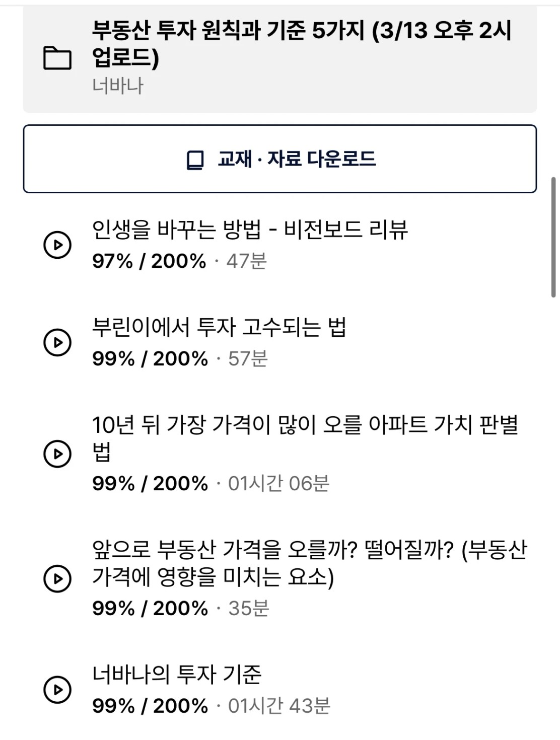Click the 01시간 43분 duration text

pos(279,706)
